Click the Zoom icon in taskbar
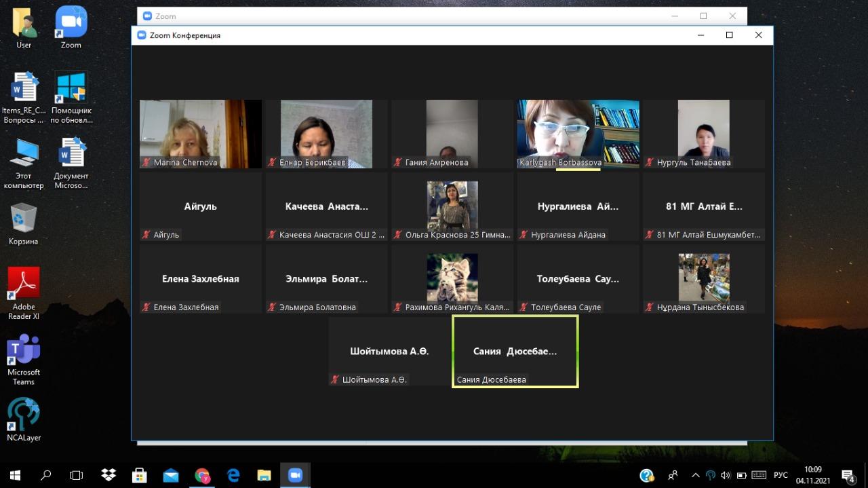 [294, 475]
